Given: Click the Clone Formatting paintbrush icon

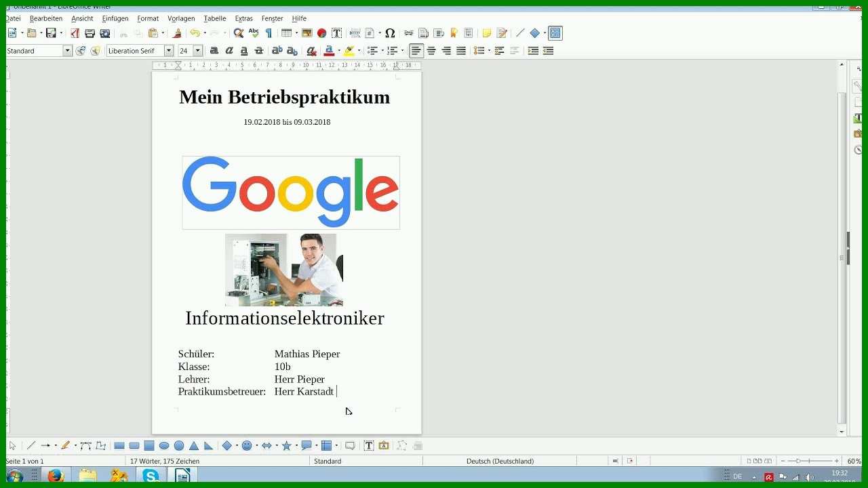Looking at the screenshot, I should point(178,33).
